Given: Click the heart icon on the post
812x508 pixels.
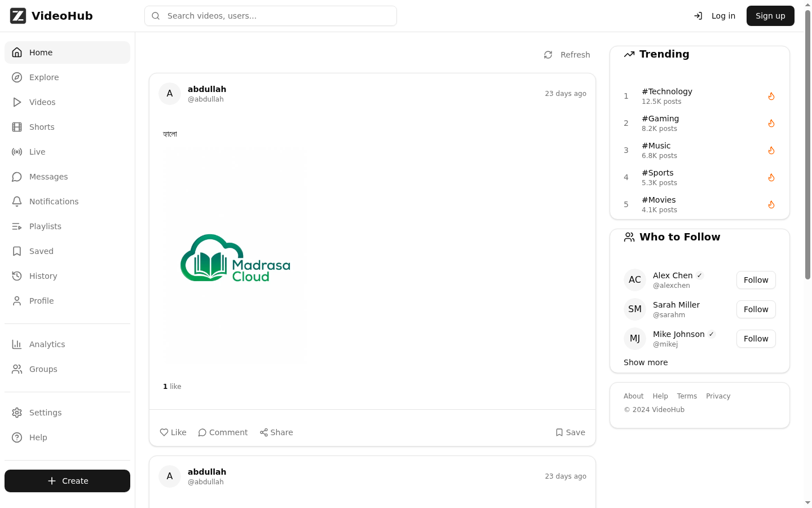Looking at the screenshot, I should 164,432.
